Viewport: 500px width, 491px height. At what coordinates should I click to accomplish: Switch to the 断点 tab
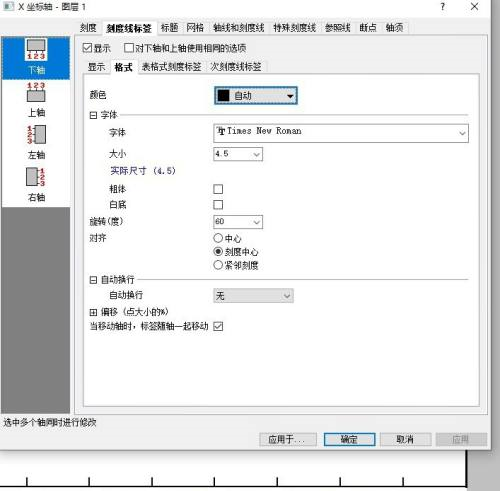[x=368, y=28]
